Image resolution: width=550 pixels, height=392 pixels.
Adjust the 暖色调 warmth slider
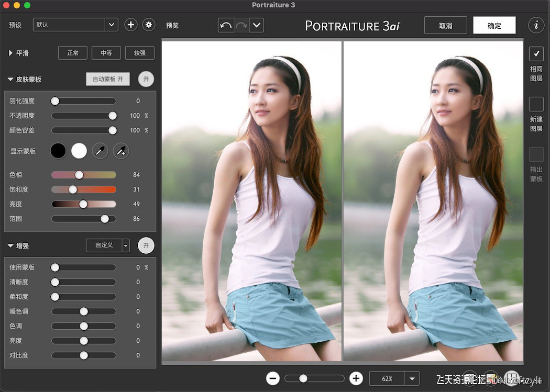[x=83, y=311]
